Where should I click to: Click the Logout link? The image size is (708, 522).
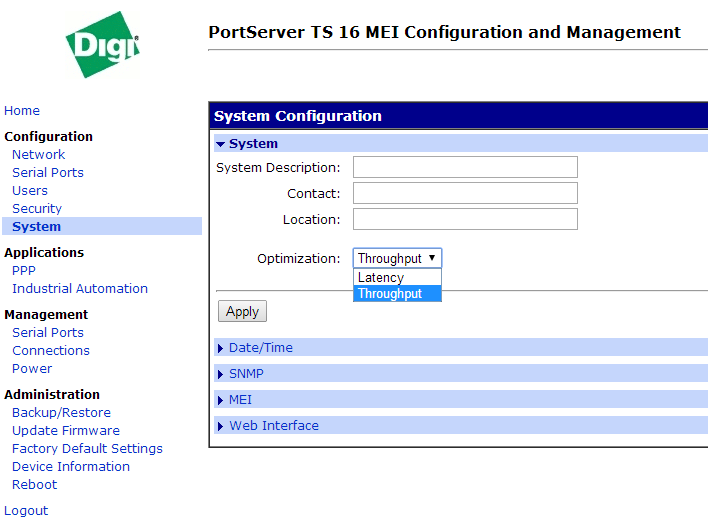point(26,511)
